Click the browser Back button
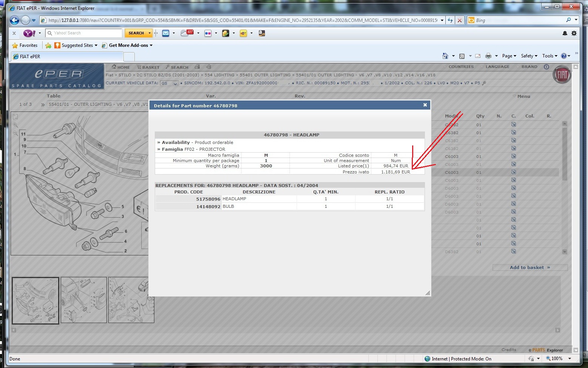The image size is (588, 368). (14, 20)
